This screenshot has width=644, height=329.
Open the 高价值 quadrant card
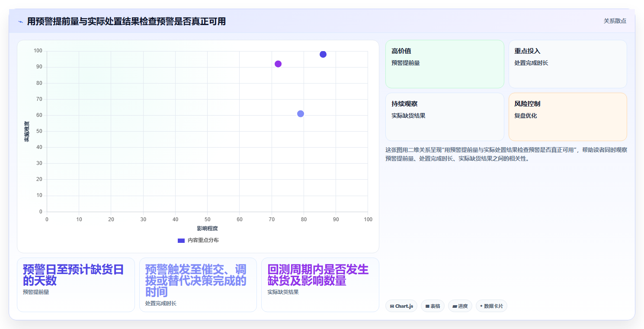(445, 64)
